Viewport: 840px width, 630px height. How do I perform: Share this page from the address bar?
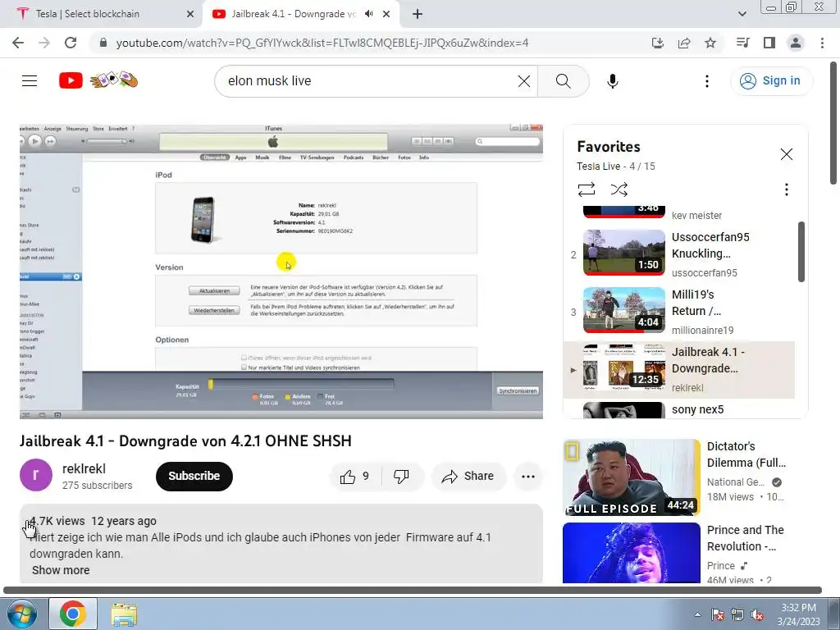684,43
